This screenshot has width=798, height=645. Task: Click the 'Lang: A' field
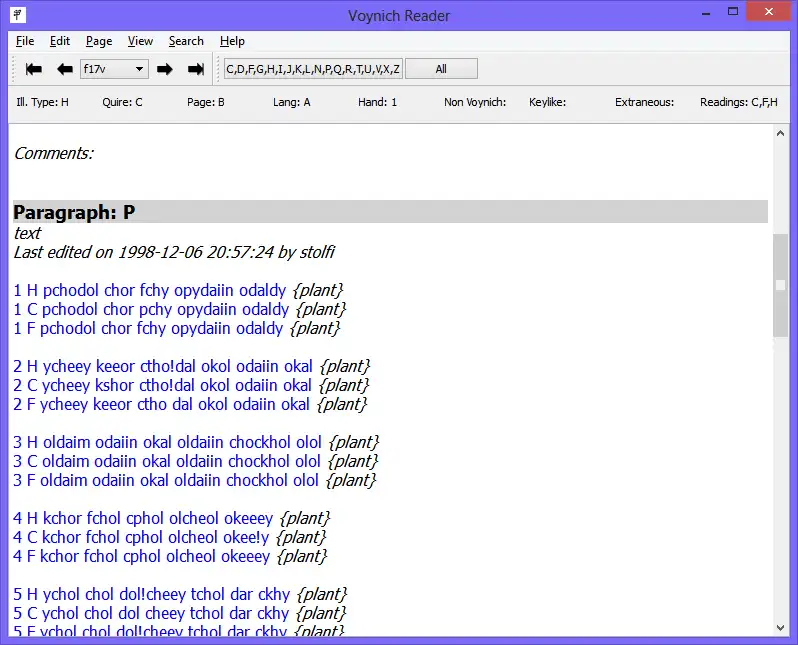click(x=291, y=102)
